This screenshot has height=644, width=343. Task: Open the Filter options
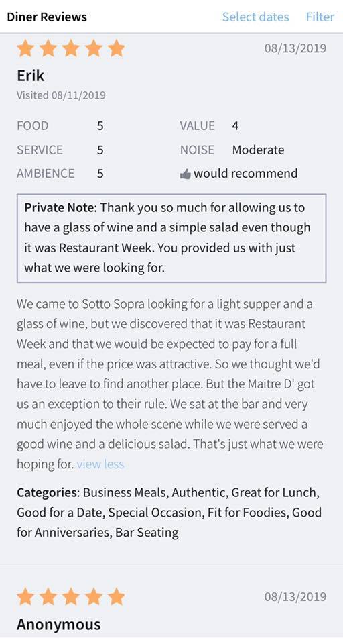click(320, 17)
